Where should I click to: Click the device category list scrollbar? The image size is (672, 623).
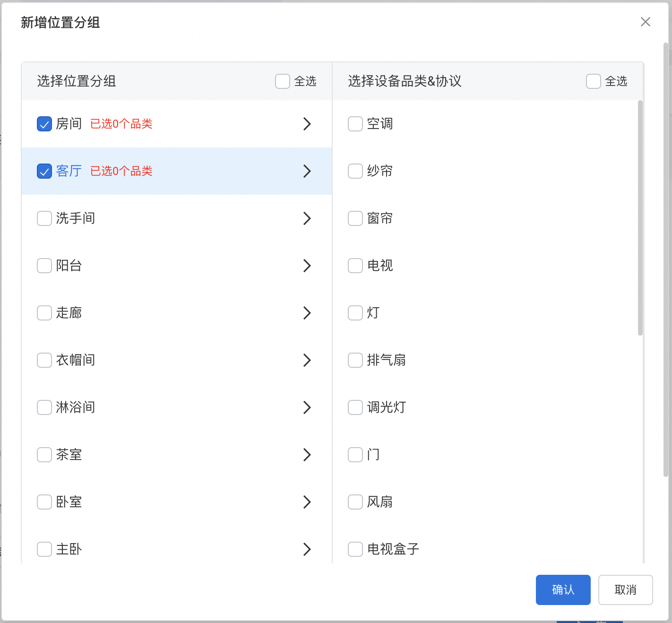(640, 217)
